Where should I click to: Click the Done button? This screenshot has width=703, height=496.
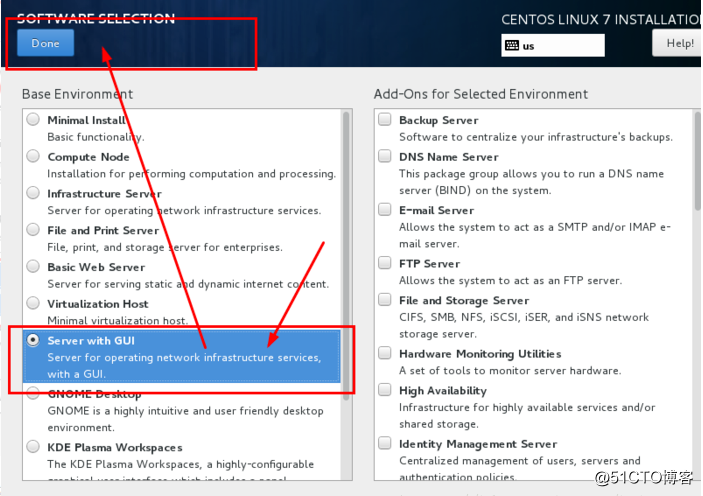click(x=45, y=43)
